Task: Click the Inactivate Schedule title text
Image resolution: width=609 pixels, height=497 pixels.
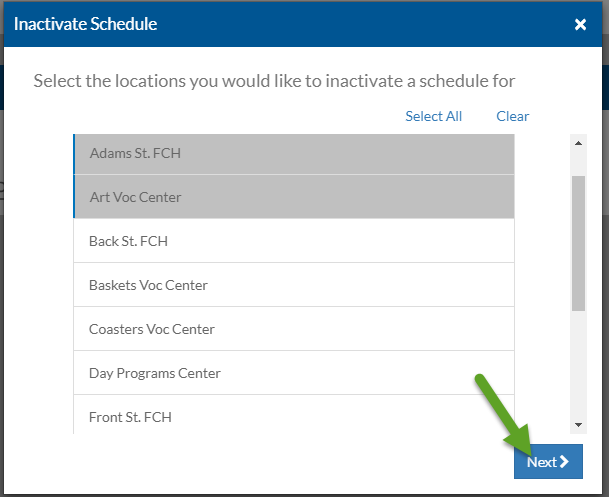Action: tap(85, 23)
